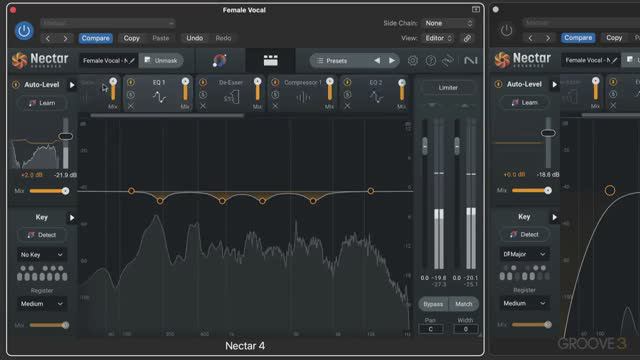Adjust the Auto-Level vertical target slider, left
This screenshot has height=360, width=640.
pos(65,136)
